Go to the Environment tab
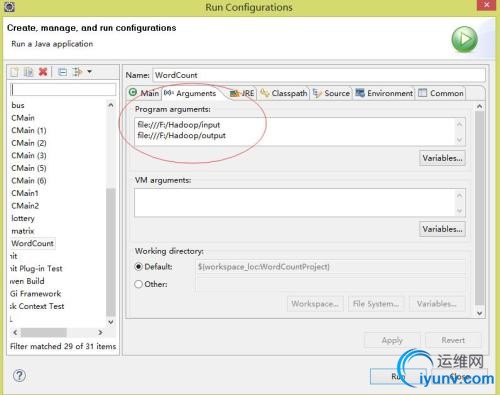This screenshot has width=500, height=395. coord(384,93)
